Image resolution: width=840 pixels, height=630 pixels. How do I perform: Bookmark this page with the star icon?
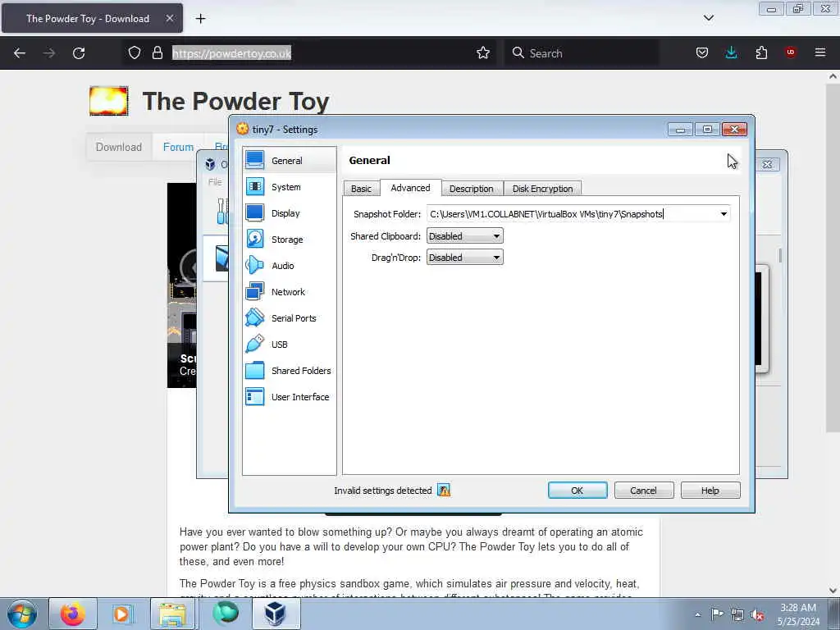(x=483, y=52)
